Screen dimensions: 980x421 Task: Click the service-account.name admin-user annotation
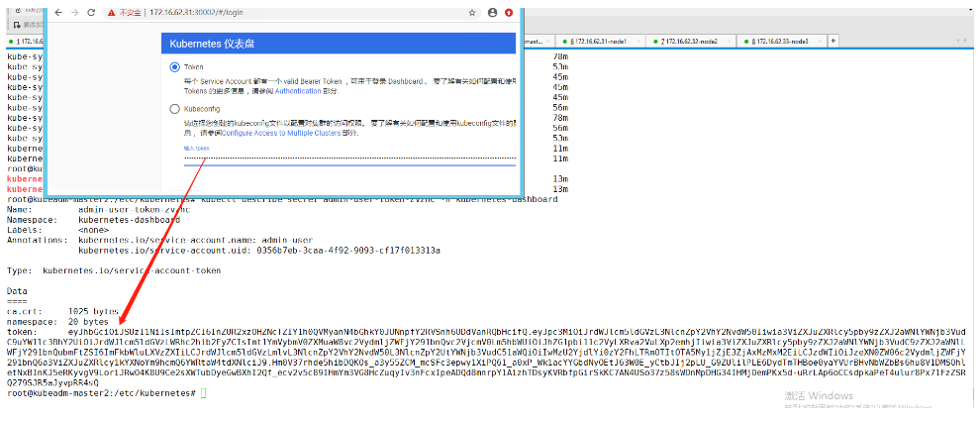coord(196,240)
